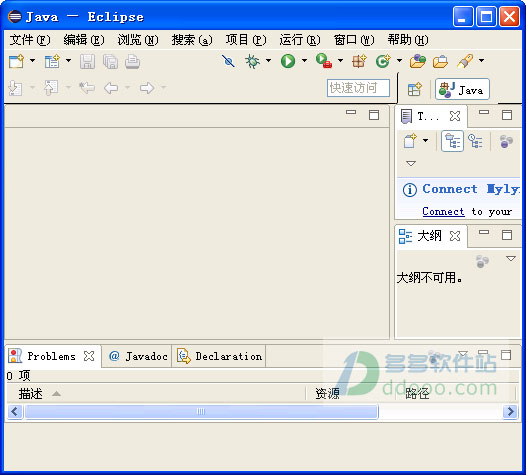
Task: Click the New wizard icon
Action: 16,61
